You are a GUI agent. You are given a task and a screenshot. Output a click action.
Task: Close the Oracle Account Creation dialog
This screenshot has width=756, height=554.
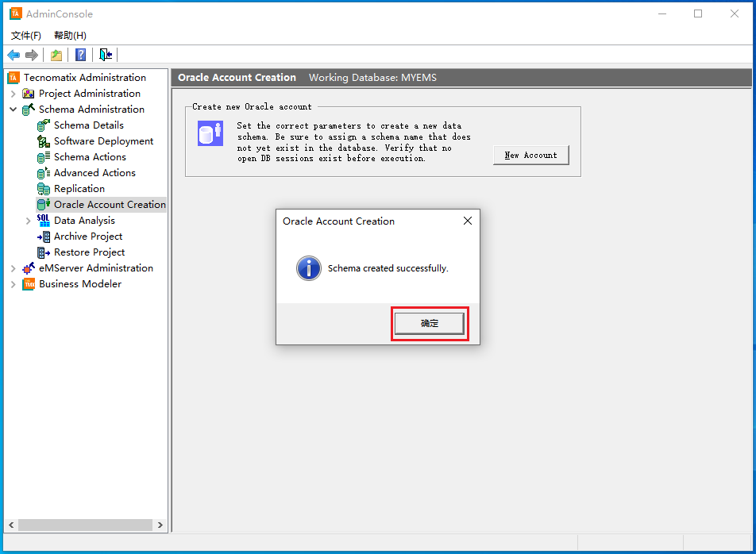(x=468, y=221)
